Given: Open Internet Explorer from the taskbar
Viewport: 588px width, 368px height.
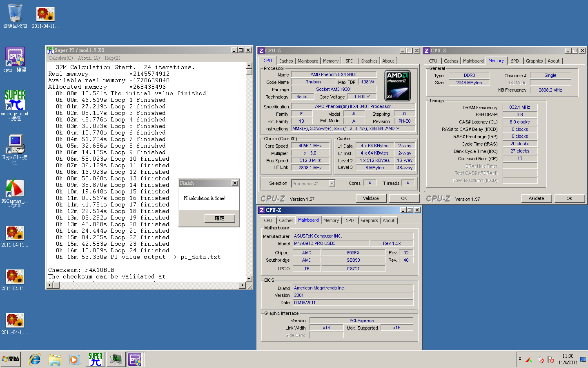Looking at the screenshot, I should coord(35,359).
